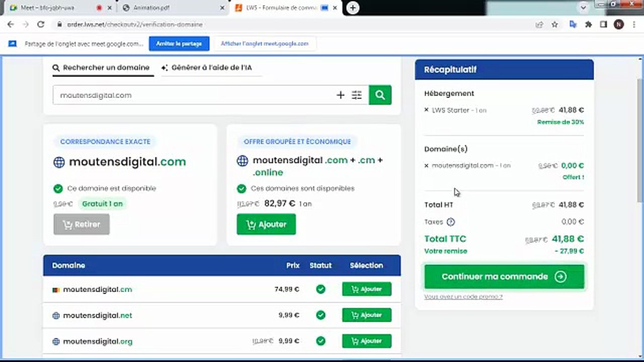Click available check icon for moutensdigital.org
The width and height of the screenshot is (644, 362).
[320, 341]
